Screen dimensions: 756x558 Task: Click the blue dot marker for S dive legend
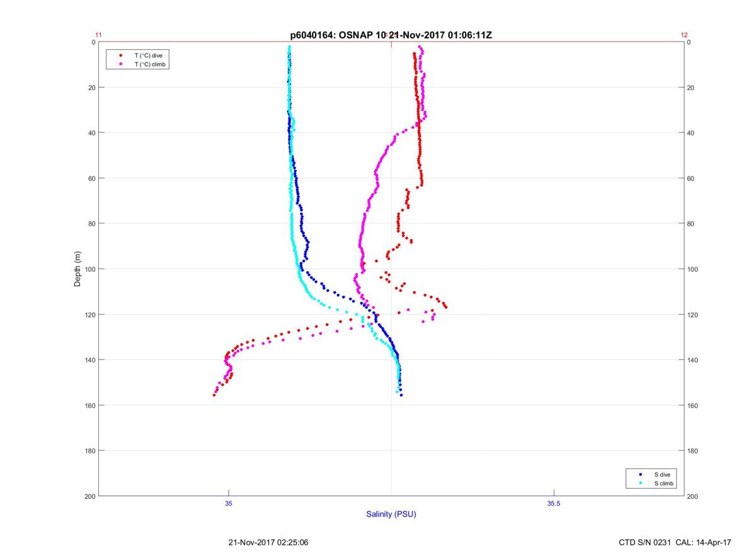pos(640,474)
